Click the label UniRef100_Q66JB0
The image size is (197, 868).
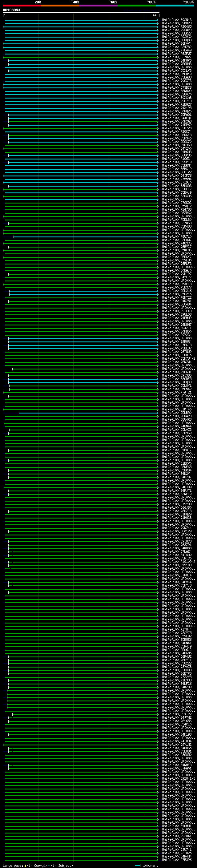tap(177, 508)
